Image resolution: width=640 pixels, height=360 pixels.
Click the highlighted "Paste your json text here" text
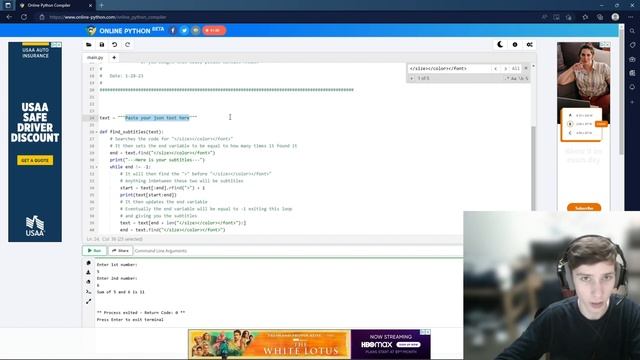pyautogui.click(x=157, y=118)
